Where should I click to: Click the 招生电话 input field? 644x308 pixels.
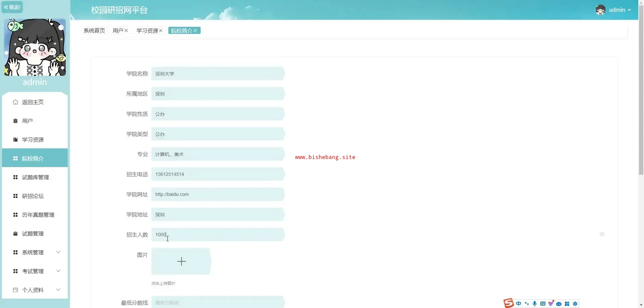218,174
